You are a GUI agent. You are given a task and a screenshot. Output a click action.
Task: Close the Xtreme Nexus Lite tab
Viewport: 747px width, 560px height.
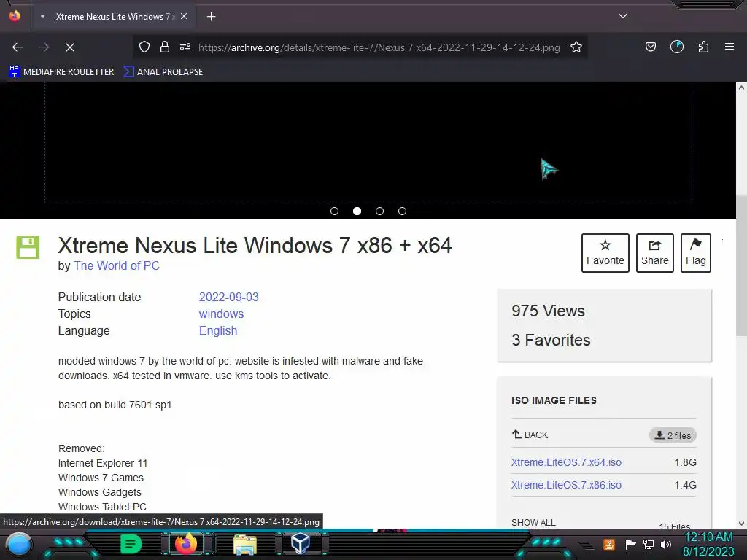pos(184,16)
